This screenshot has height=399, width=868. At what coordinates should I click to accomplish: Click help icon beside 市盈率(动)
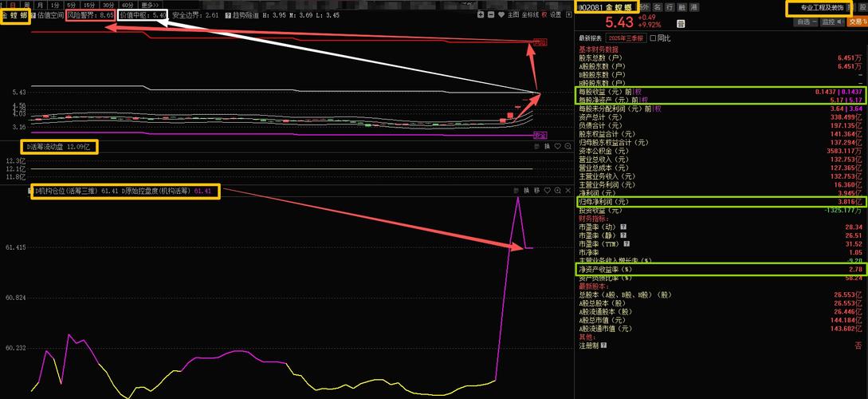[x=623, y=227]
